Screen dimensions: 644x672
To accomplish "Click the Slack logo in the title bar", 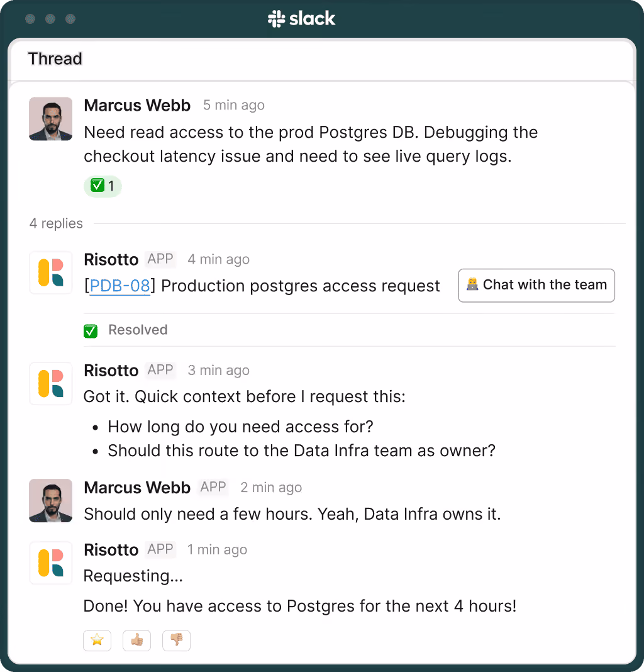I will pyautogui.click(x=302, y=19).
